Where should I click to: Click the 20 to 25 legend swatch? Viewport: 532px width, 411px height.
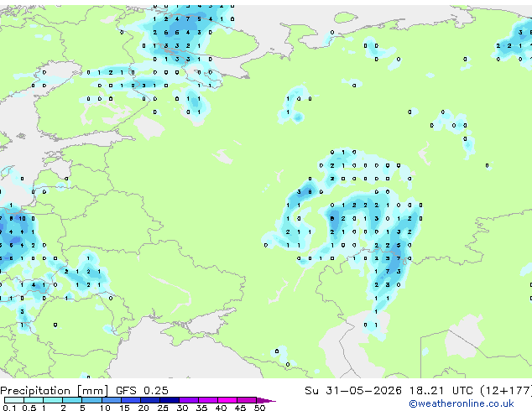point(150,400)
